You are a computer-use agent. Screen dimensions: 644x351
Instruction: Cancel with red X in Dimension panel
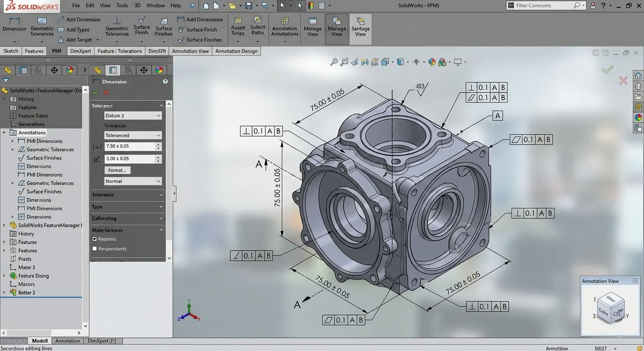pyautogui.click(x=106, y=92)
